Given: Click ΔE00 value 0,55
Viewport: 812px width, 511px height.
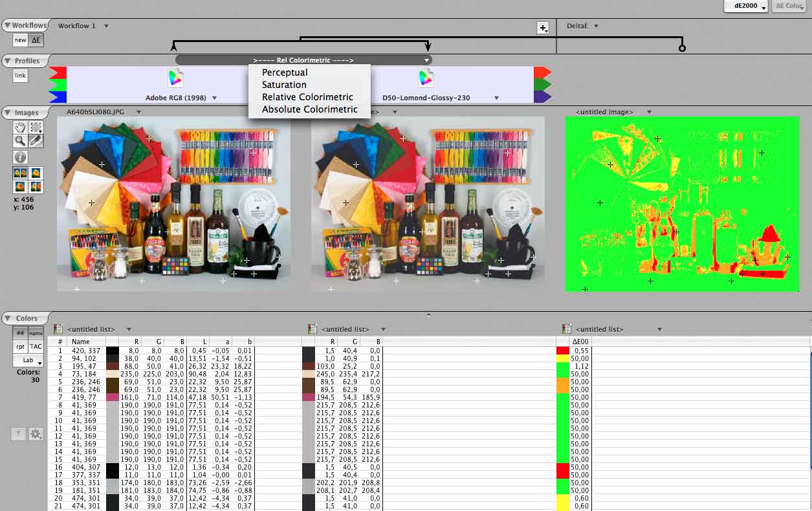Looking at the screenshot, I should coord(580,351).
